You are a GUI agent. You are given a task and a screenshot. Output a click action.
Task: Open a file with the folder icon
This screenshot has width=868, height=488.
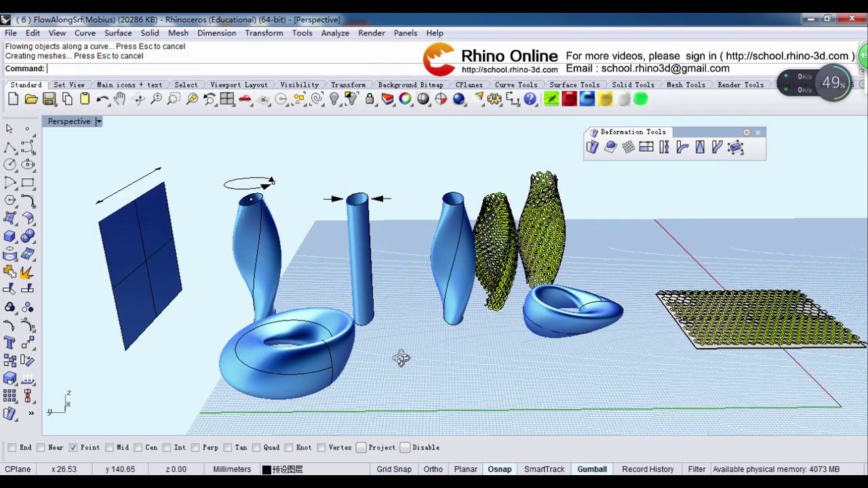coord(31,100)
